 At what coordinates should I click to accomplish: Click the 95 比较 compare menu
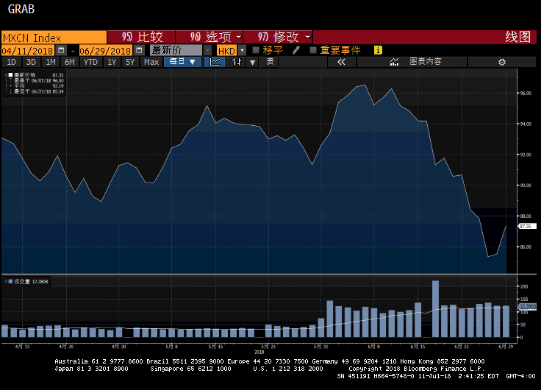(141, 37)
